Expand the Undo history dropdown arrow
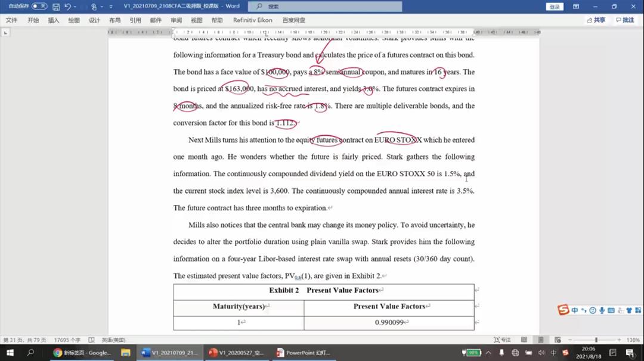Screen dimensions: 644x361 76,7
